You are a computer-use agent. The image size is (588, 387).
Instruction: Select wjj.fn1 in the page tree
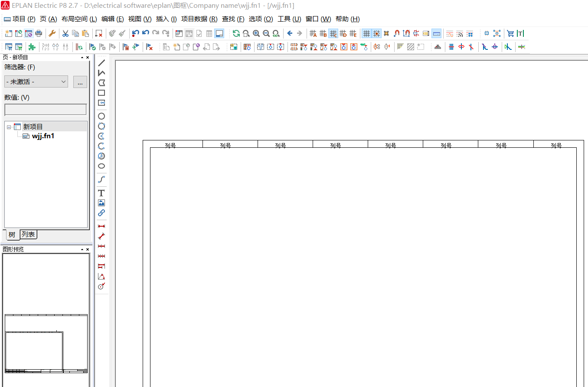coord(43,136)
